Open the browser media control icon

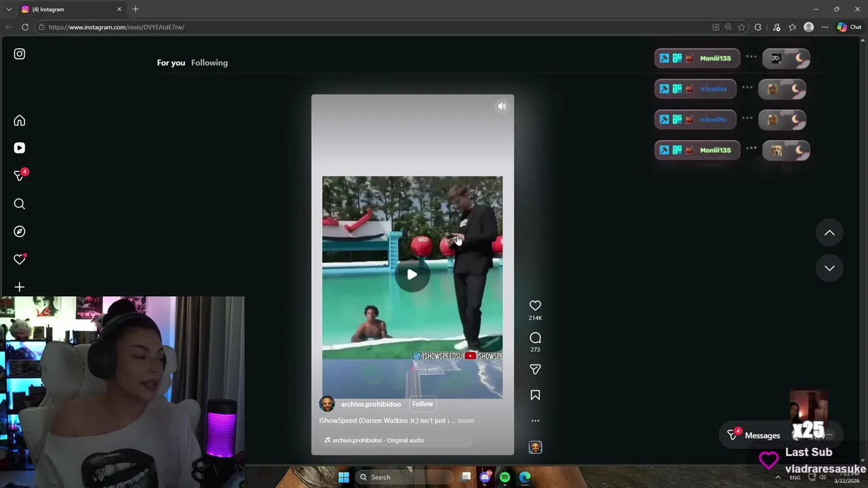pyautogui.click(x=776, y=27)
